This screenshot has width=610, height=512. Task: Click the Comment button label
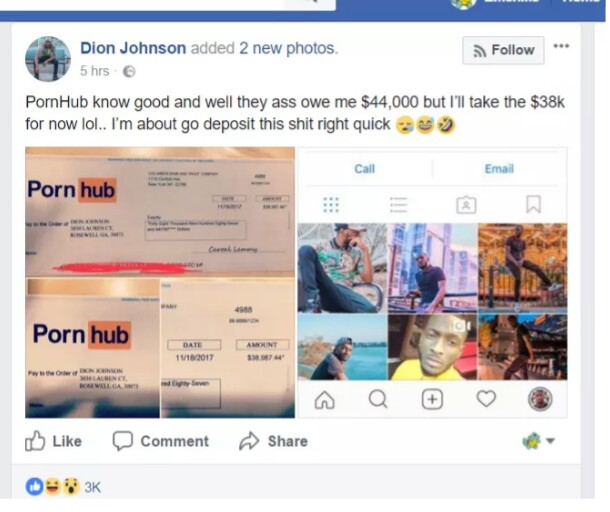tap(175, 441)
